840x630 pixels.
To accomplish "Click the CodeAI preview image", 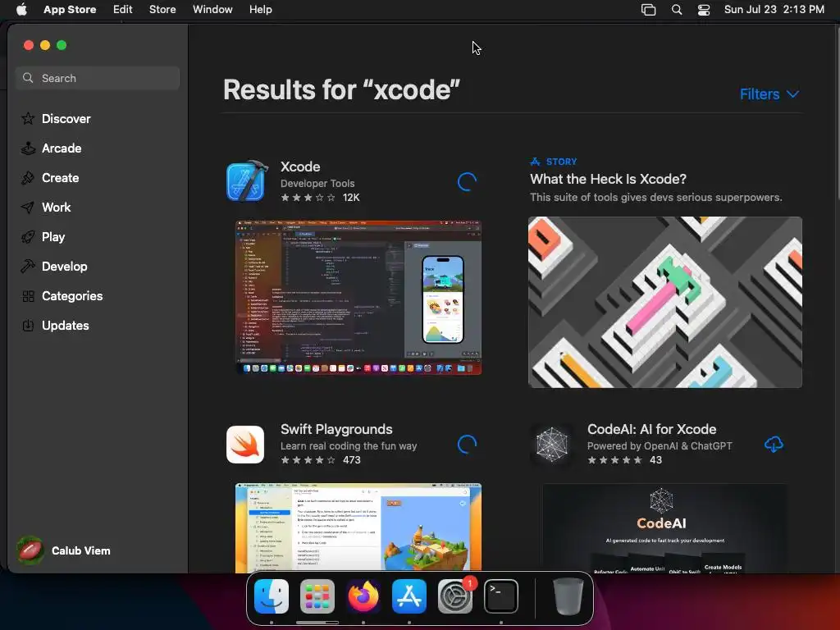I will pyautogui.click(x=664, y=527).
